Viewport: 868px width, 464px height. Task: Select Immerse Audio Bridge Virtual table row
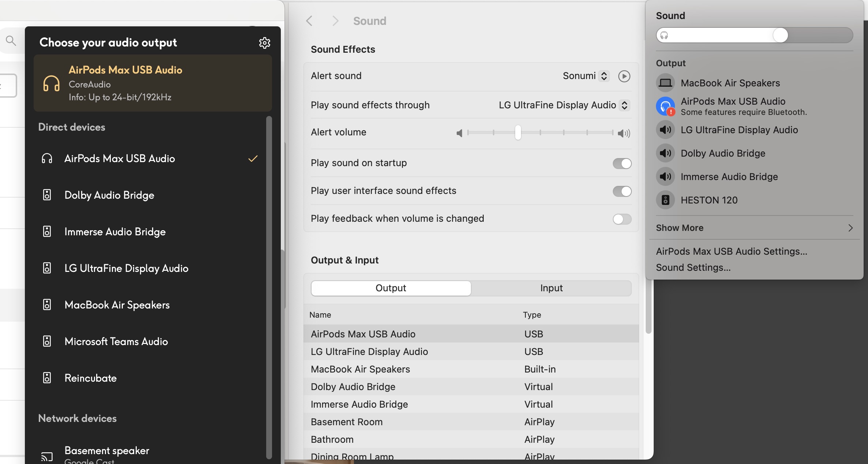click(x=471, y=404)
